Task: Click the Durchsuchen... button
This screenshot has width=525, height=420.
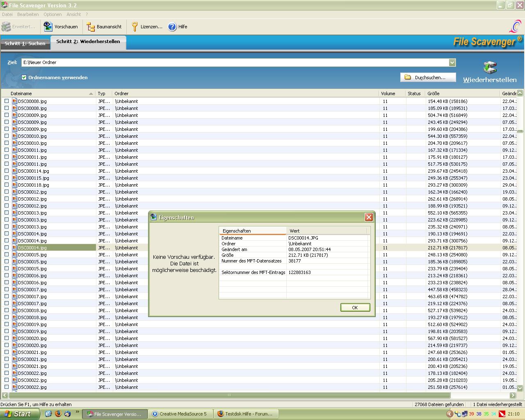Action: pos(429,77)
